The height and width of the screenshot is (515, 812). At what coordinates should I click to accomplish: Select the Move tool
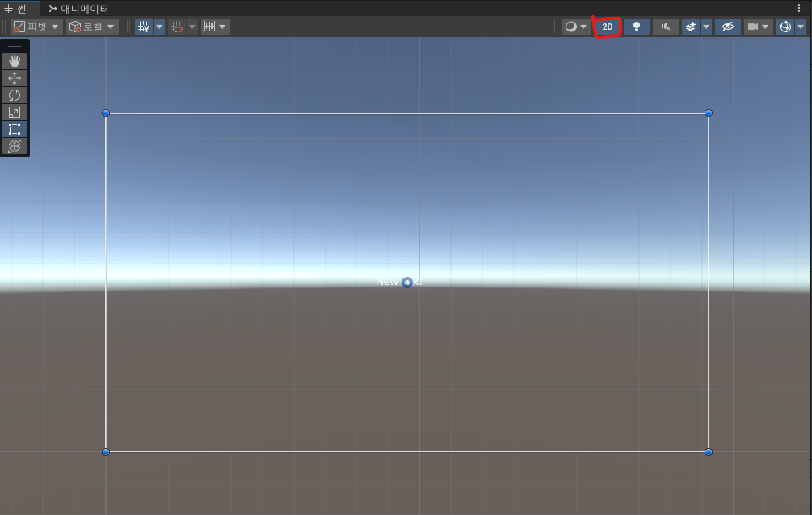point(14,78)
